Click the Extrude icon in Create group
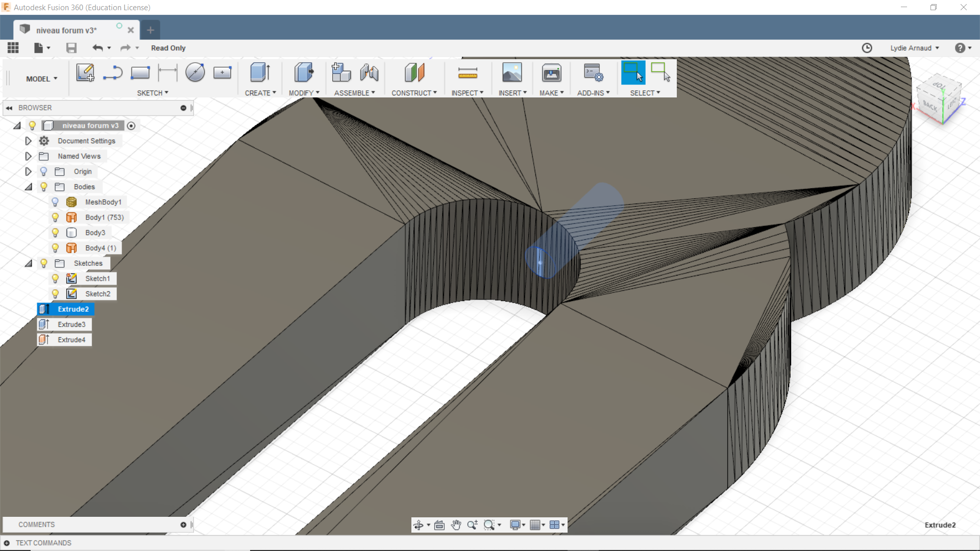Image resolution: width=980 pixels, height=551 pixels. pyautogui.click(x=260, y=73)
